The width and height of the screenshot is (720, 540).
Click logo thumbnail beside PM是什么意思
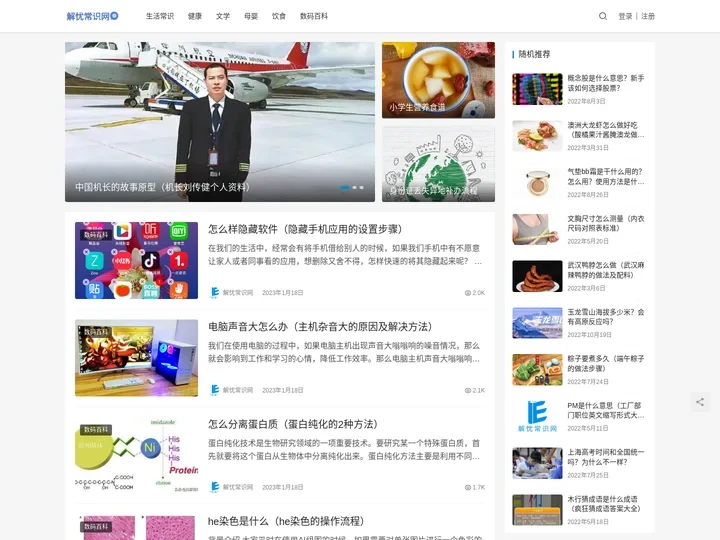point(537,416)
